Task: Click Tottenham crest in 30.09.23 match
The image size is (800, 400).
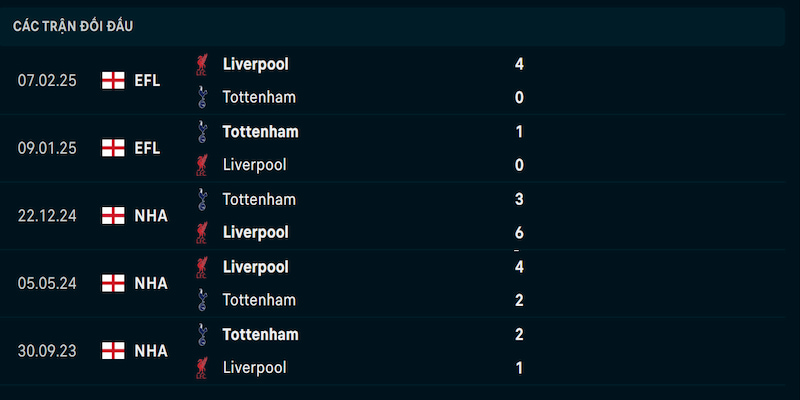Action: pos(202,334)
